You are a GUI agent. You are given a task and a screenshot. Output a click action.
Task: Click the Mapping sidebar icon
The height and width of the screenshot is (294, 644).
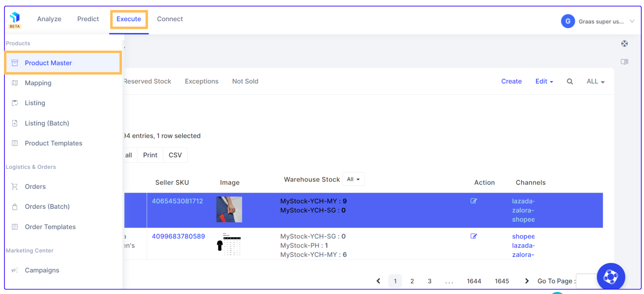(x=15, y=83)
